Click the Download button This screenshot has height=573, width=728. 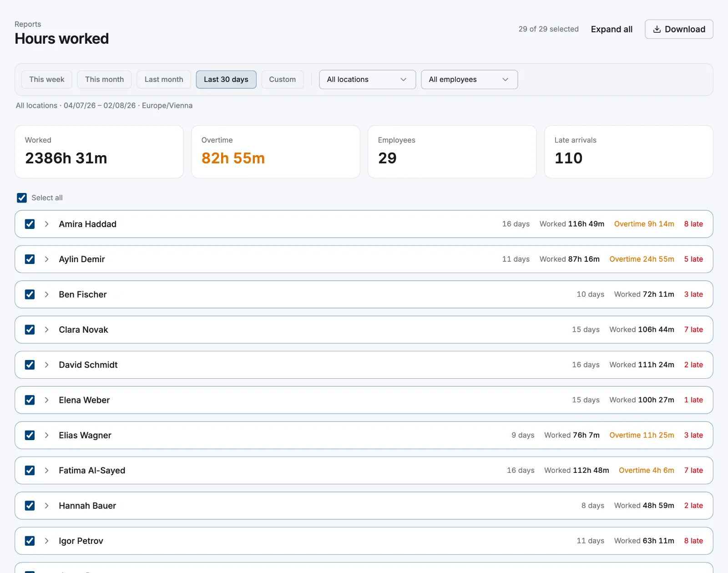tap(679, 29)
